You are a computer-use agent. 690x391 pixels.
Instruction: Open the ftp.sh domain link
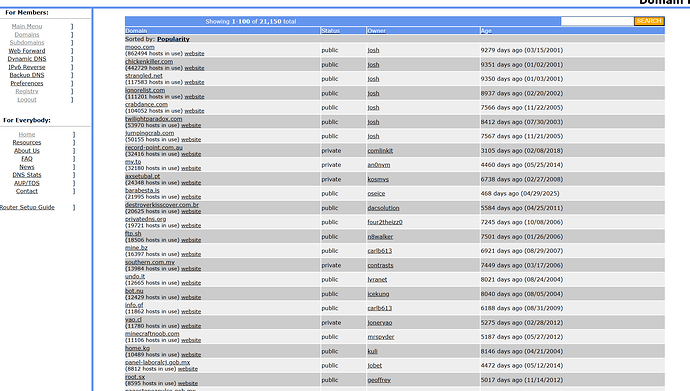(133, 234)
